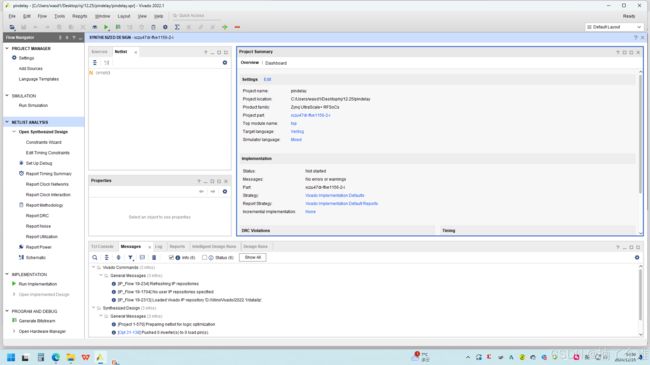The width and height of the screenshot is (650, 365).
Task: Click the trash icon to clear messages
Action: point(154,258)
